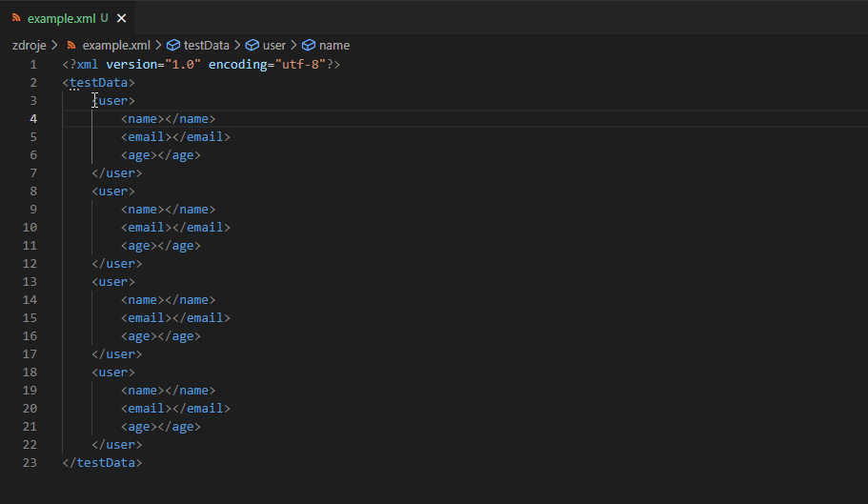Open the example.xml breadcrumb file picker
The width and height of the screenshot is (868, 504).
[x=116, y=45]
